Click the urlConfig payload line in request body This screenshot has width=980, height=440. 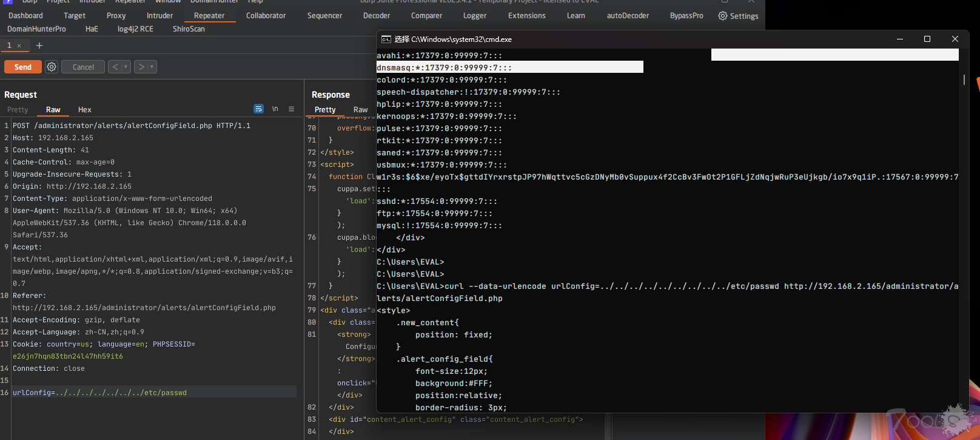click(154, 393)
